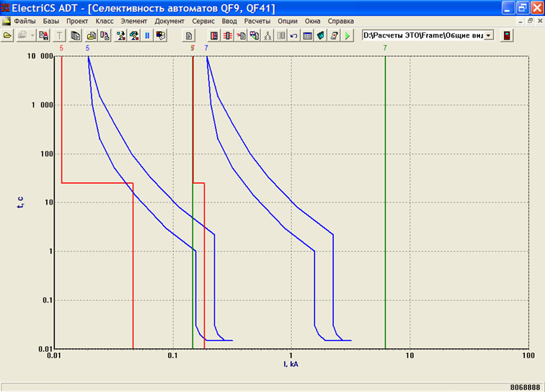
Task: Click the letter T text icon
Action: point(60,35)
